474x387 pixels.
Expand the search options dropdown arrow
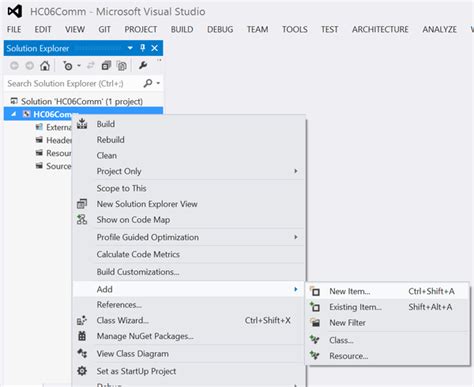click(158, 83)
